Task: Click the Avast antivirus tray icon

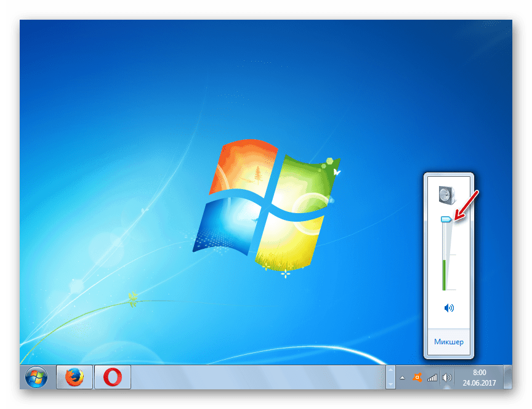Action: [417, 378]
